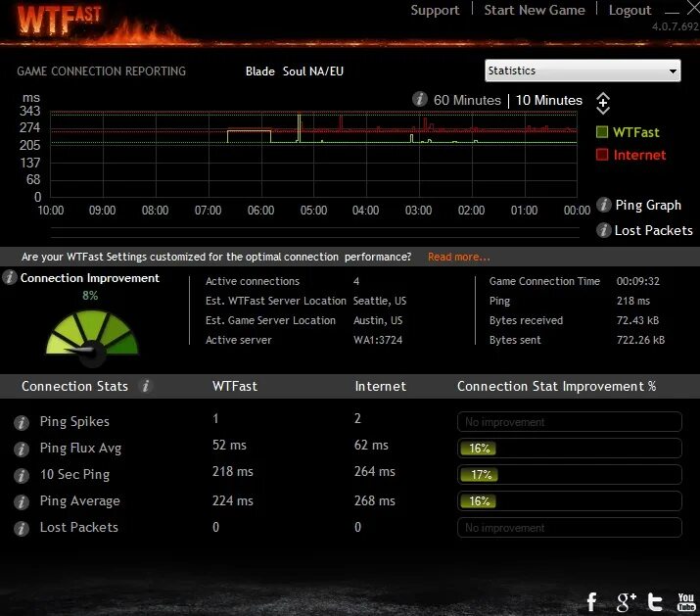Click the WA1:3724 active server value
The height and width of the screenshot is (616, 700).
pos(378,340)
